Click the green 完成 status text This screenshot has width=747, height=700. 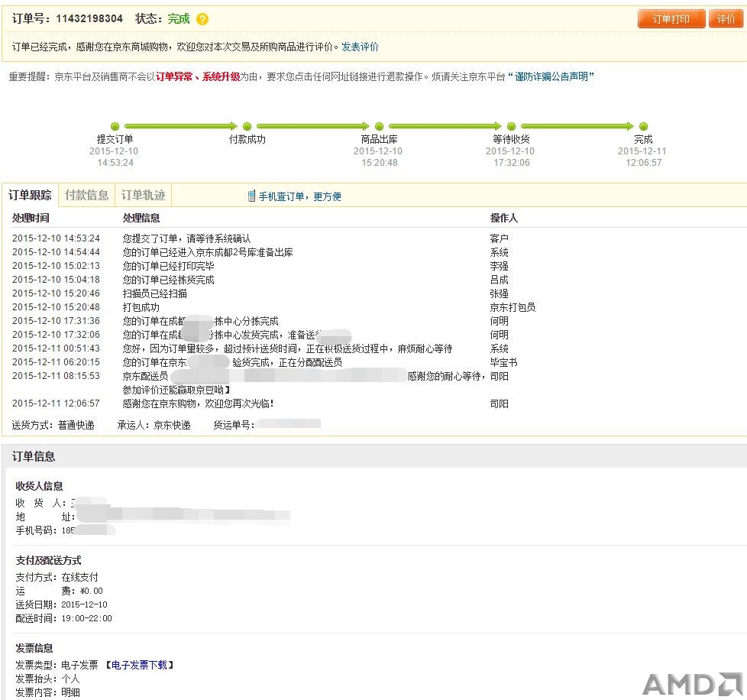tap(179, 18)
